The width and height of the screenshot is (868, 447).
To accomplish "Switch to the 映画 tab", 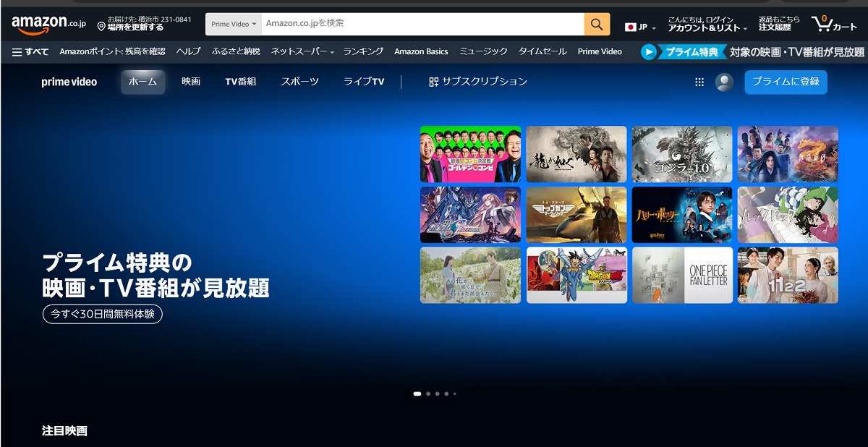I will [190, 82].
